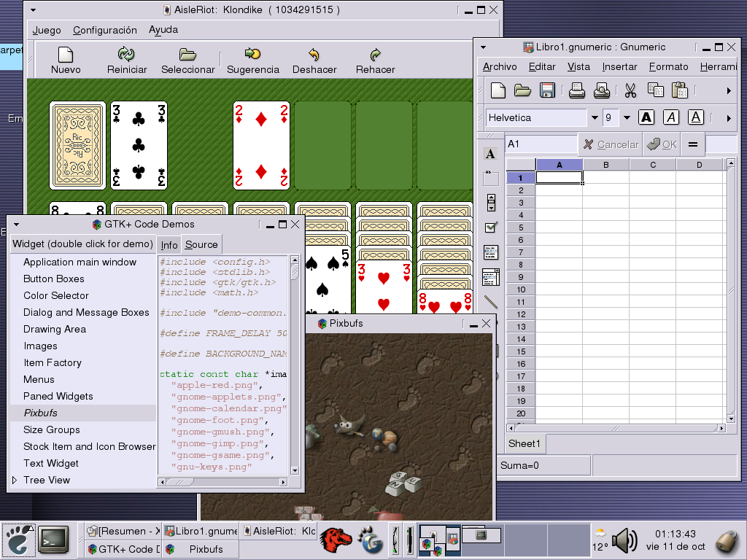This screenshot has width=747, height=560.
Task: Open the volume control speaker applet
Action: tap(624, 540)
